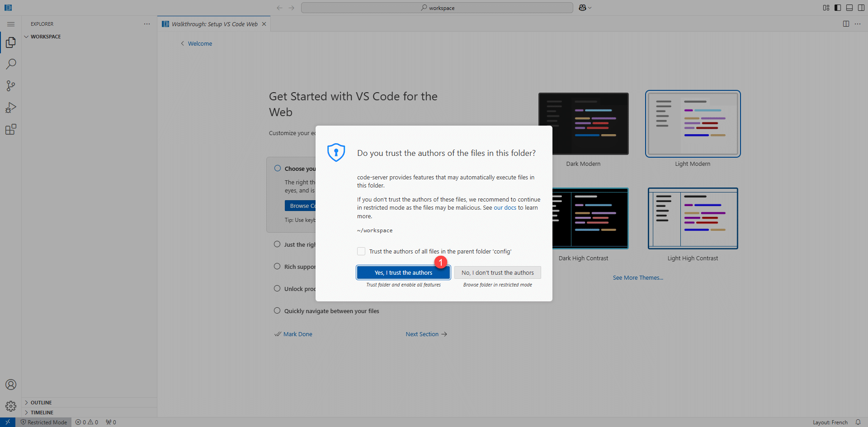Open the Extensions view
This screenshot has width=868, height=427.
pyautogui.click(x=11, y=130)
